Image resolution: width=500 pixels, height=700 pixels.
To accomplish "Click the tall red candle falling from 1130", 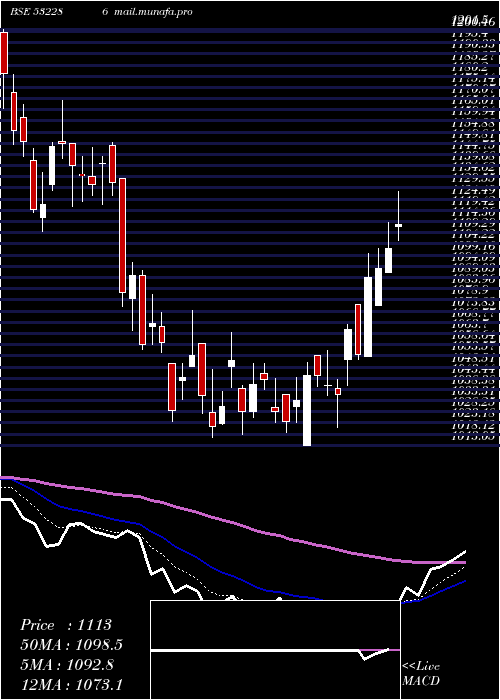I will (122, 235).
